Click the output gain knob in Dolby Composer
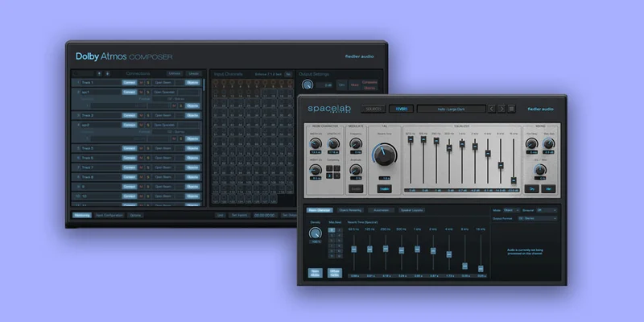Viewport: 644px width, 322px height. tap(308, 85)
